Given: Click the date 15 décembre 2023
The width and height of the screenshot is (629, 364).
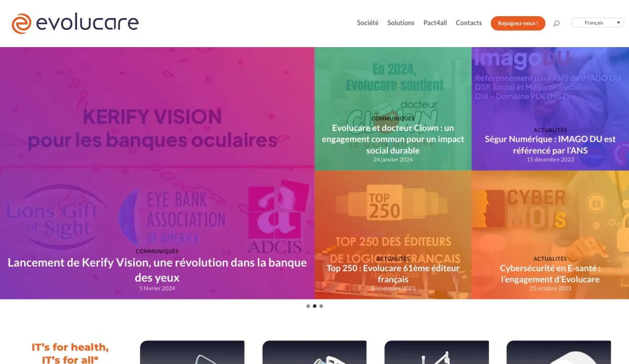Looking at the screenshot, I should [550, 160].
